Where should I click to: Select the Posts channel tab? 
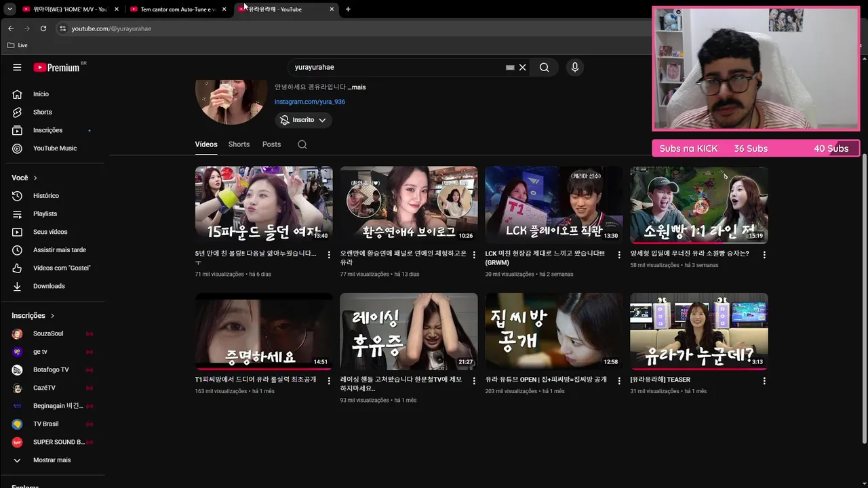(x=271, y=144)
